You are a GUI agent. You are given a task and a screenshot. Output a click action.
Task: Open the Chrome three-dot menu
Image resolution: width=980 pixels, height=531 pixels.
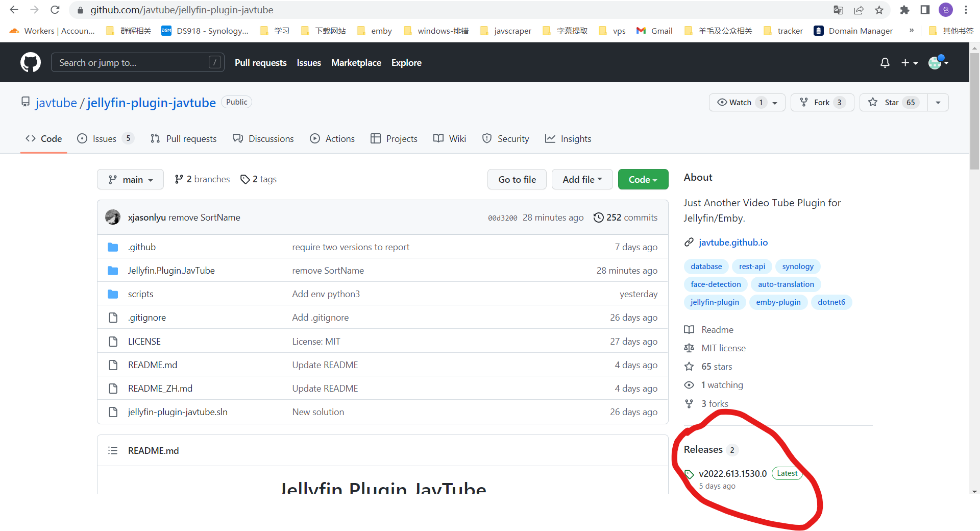pyautogui.click(x=966, y=10)
